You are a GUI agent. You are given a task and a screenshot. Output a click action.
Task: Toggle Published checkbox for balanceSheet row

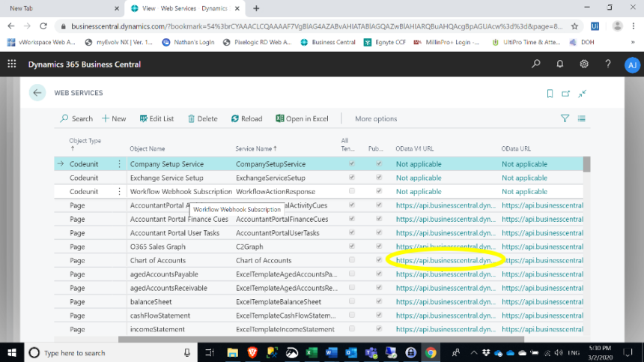point(379,301)
